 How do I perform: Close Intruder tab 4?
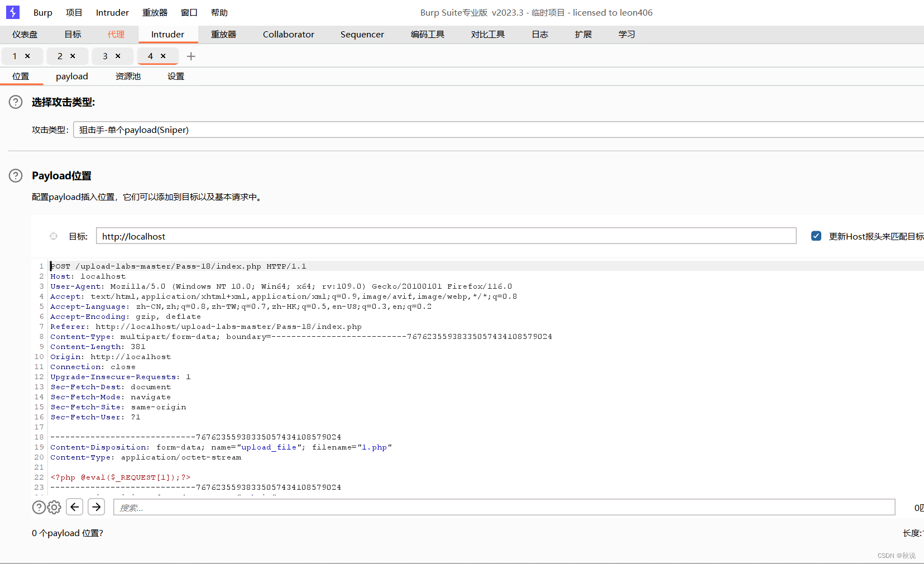(163, 56)
